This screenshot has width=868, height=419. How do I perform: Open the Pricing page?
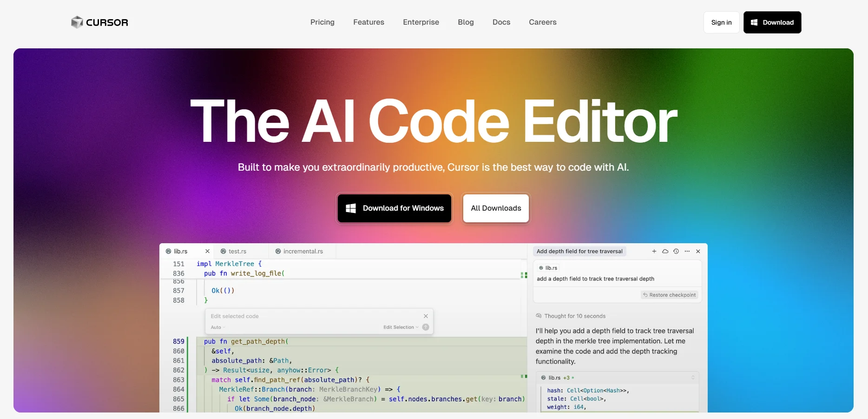(x=322, y=22)
